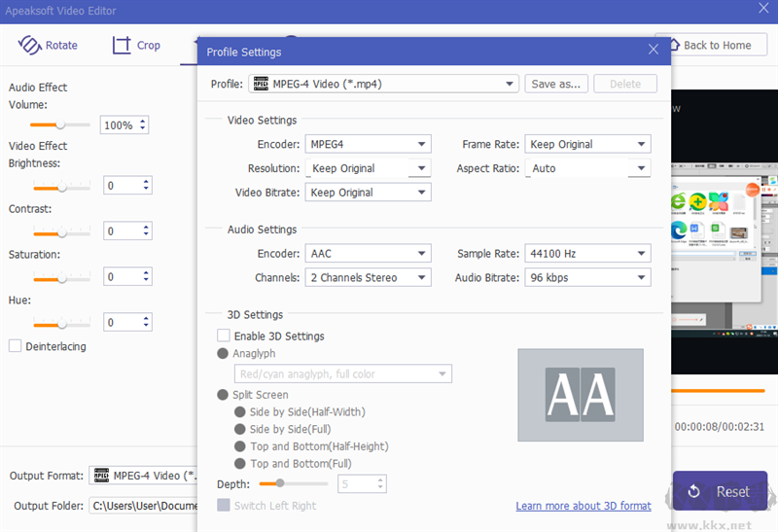Click the AA 3D preview thumbnail
778x532 pixels.
[581, 395]
